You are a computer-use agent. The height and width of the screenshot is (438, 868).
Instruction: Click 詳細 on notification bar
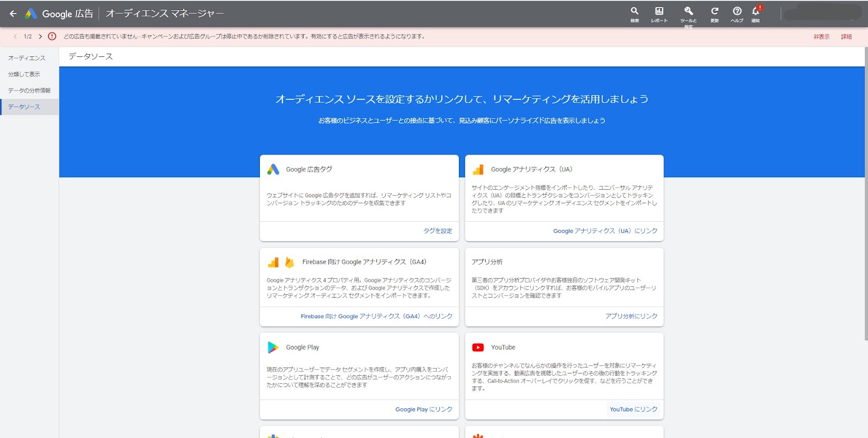coord(846,37)
